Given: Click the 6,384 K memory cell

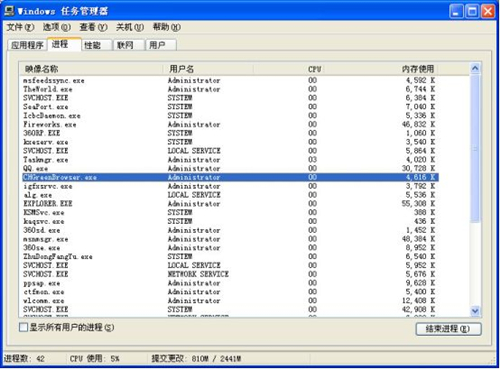Looking at the screenshot, I should [x=420, y=98].
